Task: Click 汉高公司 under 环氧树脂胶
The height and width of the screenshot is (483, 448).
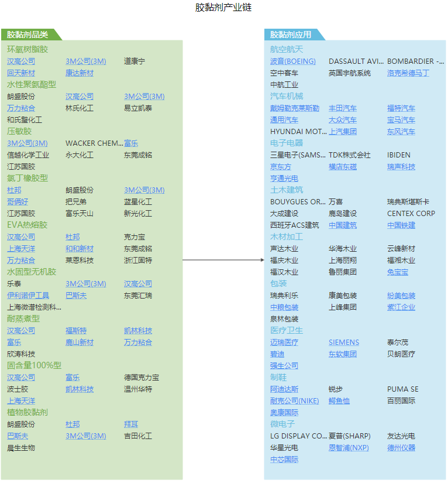Action: click(21, 61)
